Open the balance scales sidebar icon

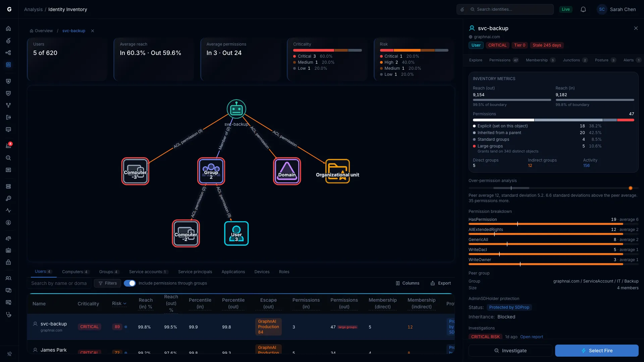click(8, 238)
